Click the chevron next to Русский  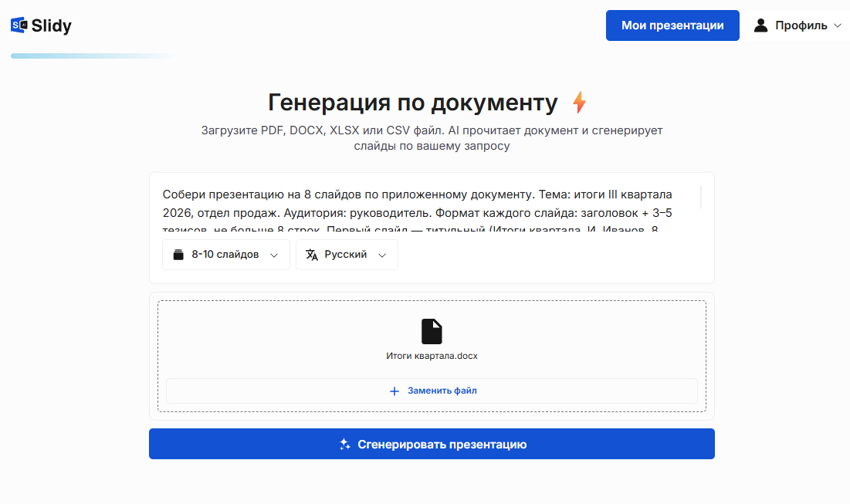(382, 255)
